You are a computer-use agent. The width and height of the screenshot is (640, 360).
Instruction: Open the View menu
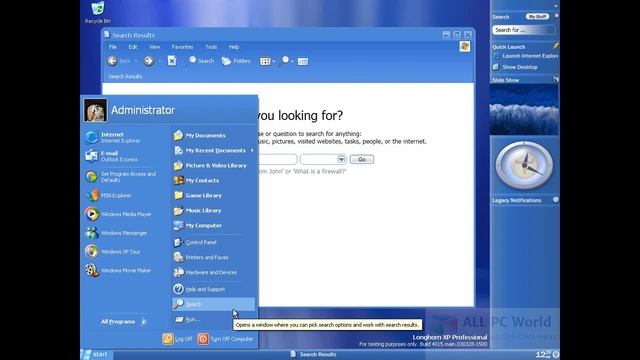[154, 47]
